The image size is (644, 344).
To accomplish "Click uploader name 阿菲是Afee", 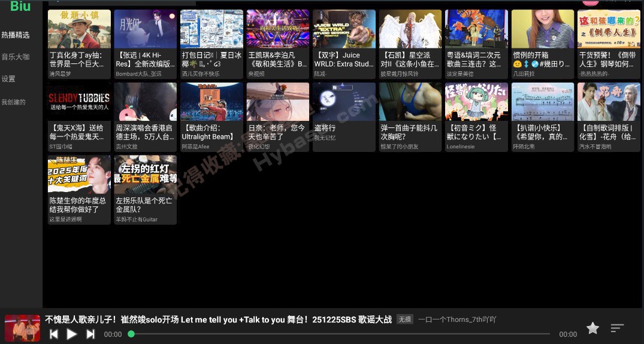I will pos(195,147).
